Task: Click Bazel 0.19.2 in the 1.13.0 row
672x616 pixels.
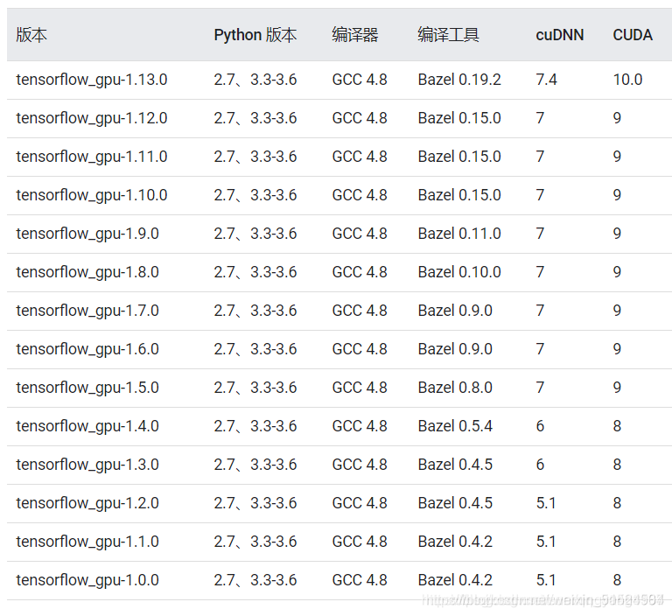Action: [459, 80]
